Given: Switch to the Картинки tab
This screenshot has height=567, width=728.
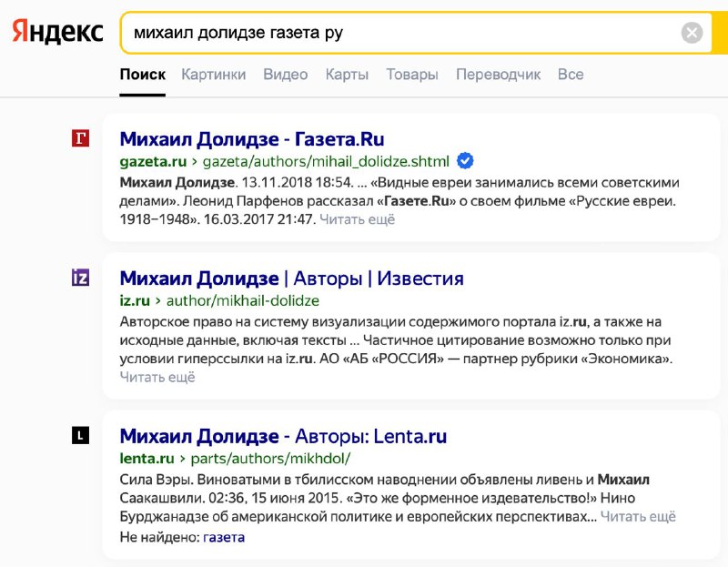Looking at the screenshot, I should [x=214, y=75].
